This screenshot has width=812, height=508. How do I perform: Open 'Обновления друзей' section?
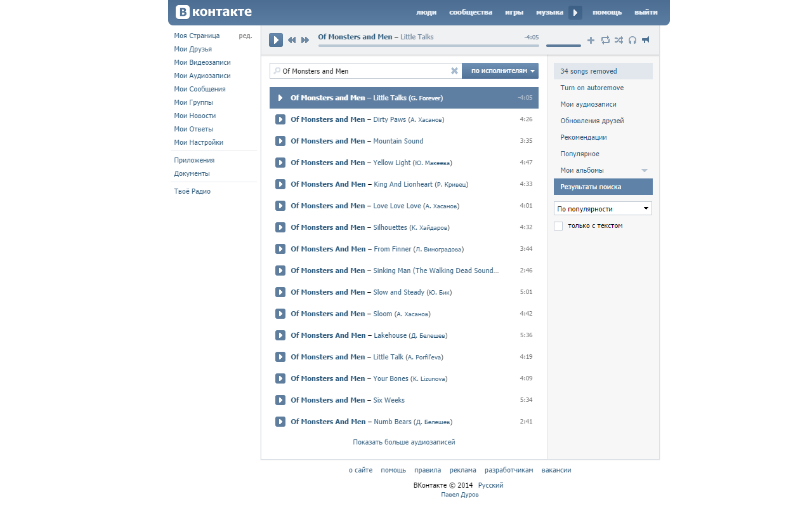(x=592, y=121)
